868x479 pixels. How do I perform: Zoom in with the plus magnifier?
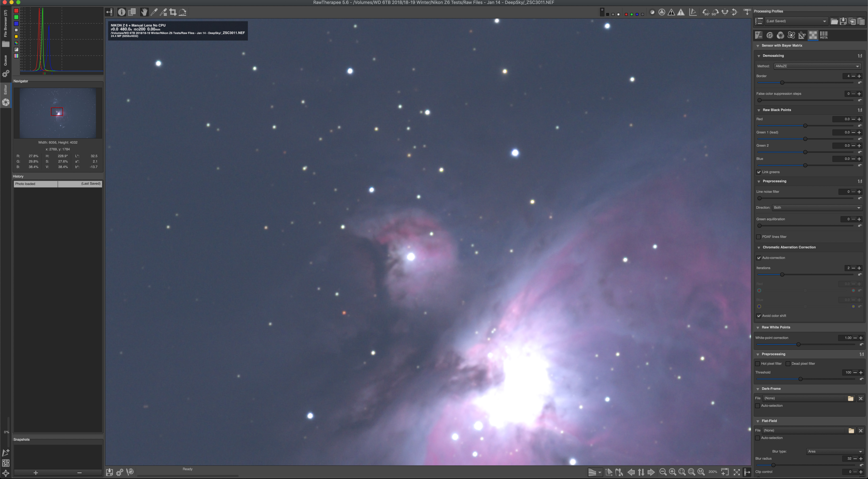pos(672,472)
